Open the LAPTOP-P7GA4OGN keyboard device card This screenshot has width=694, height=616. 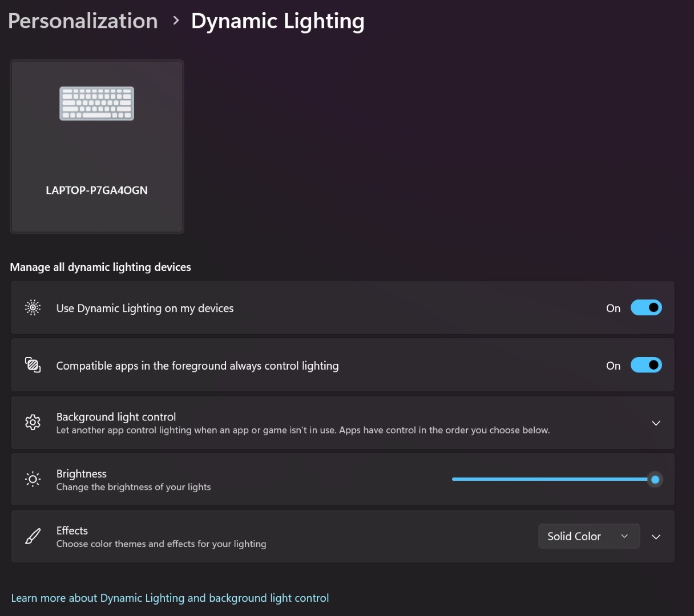pos(97,147)
